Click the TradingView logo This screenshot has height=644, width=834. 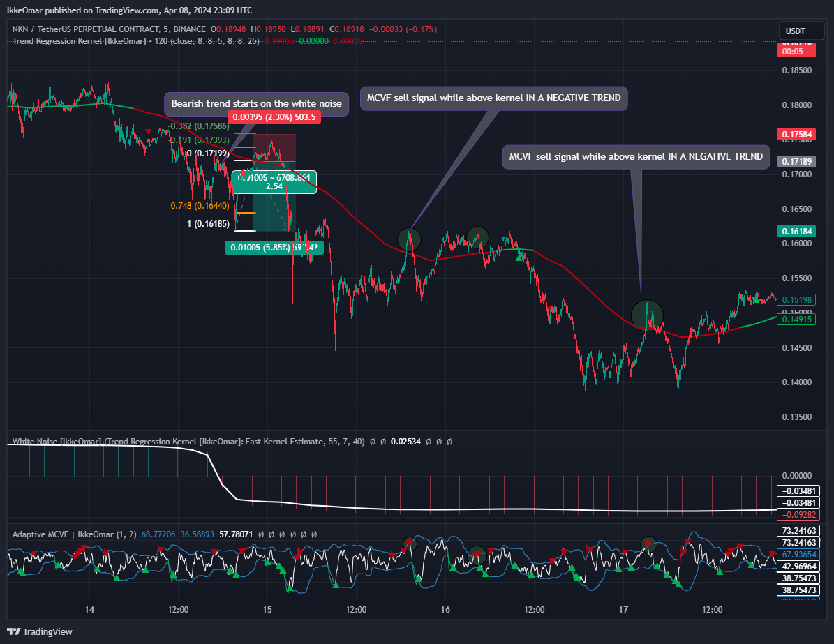click(39, 631)
